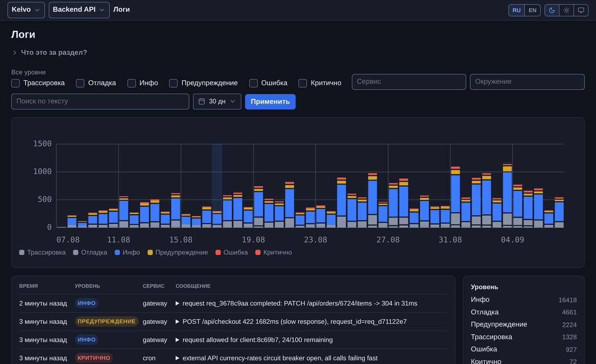Toggle the Трассировка legend swatch

(22, 252)
